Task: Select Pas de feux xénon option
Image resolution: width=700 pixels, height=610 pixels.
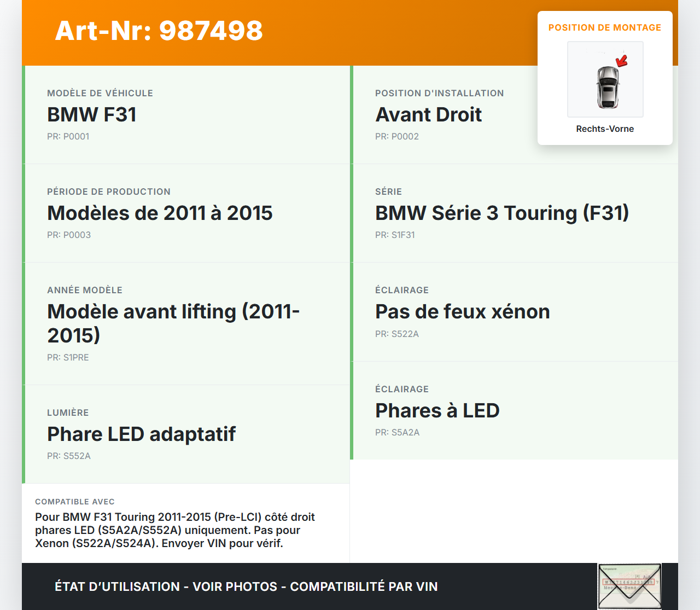Action: click(463, 311)
